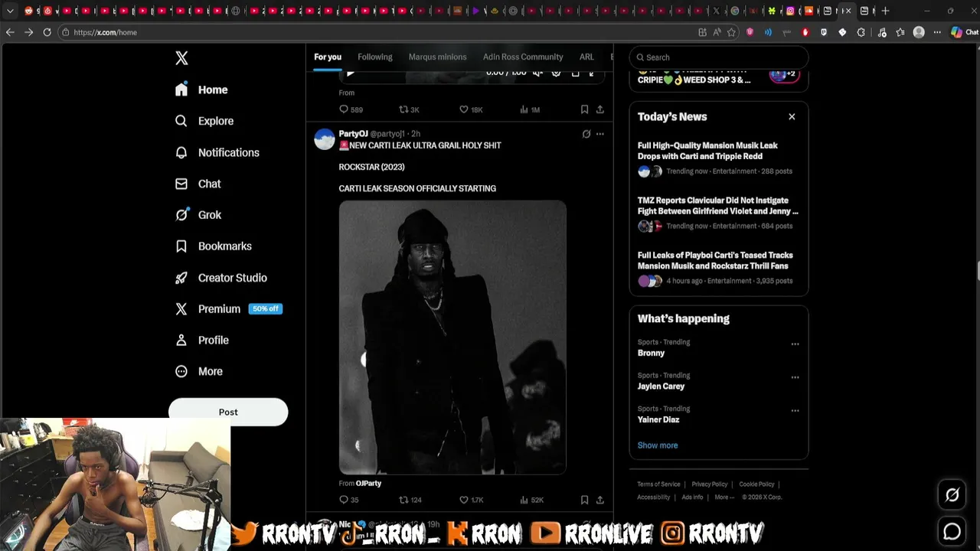Open the Bronny trending topic
The height and width of the screenshot is (551, 980).
click(651, 353)
